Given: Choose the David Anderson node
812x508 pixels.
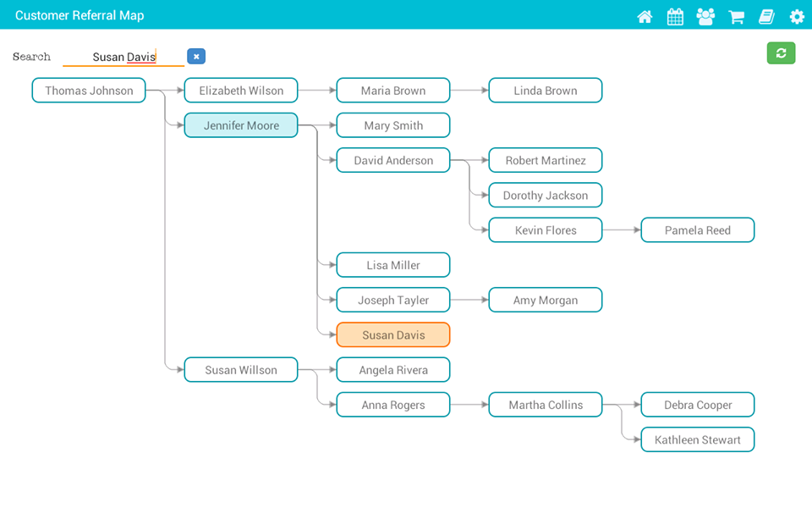Looking at the screenshot, I should coord(393,161).
